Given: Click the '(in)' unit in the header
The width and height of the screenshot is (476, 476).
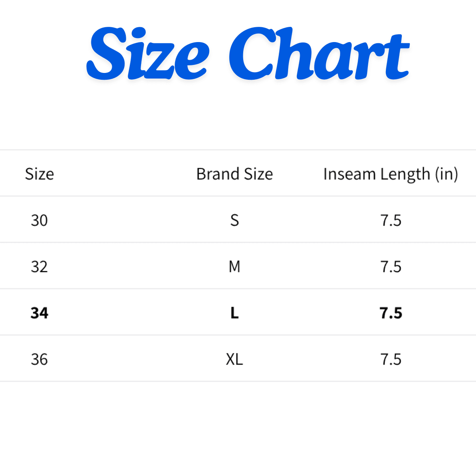Looking at the screenshot, I should 446,174.
